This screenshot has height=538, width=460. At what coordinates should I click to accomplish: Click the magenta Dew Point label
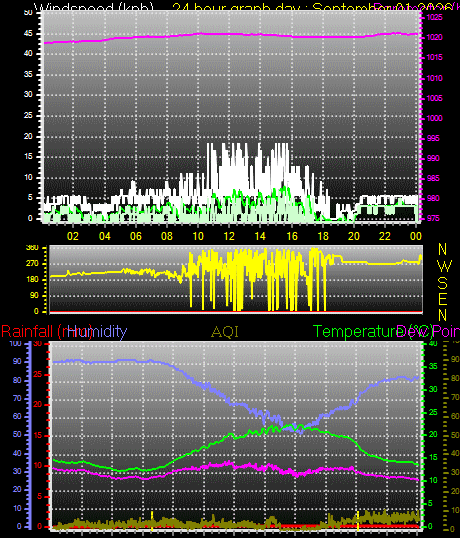(428, 332)
